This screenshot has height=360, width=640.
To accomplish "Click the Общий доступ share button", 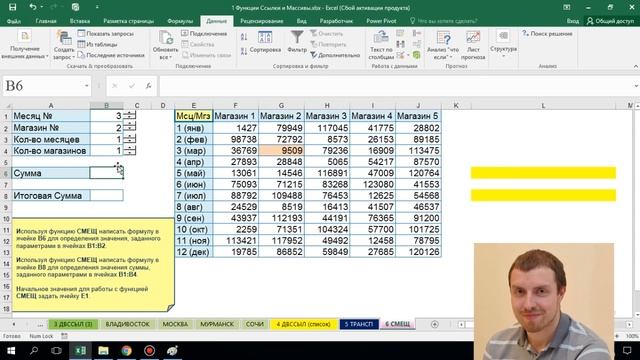I will pyautogui.click(x=611, y=21).
